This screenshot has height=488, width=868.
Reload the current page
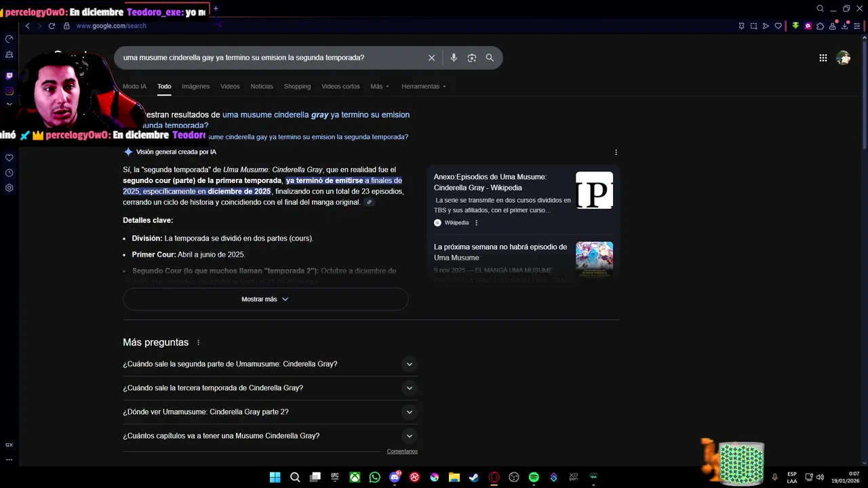(52, 26)
